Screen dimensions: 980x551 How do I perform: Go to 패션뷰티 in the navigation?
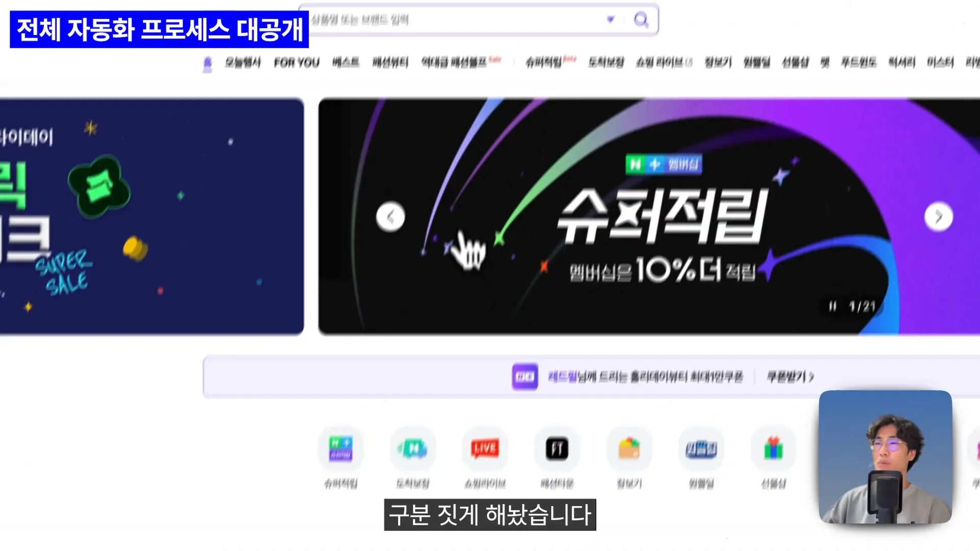tap(390, 63)
